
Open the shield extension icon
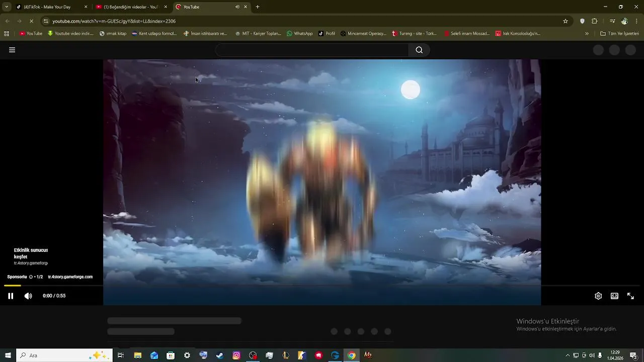(x=582, y=21)
